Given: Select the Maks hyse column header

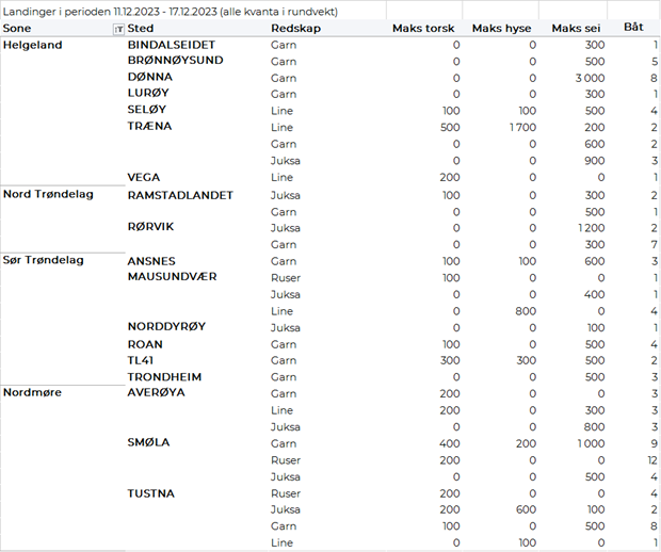Looking at the screenshot, I should 503,29.
